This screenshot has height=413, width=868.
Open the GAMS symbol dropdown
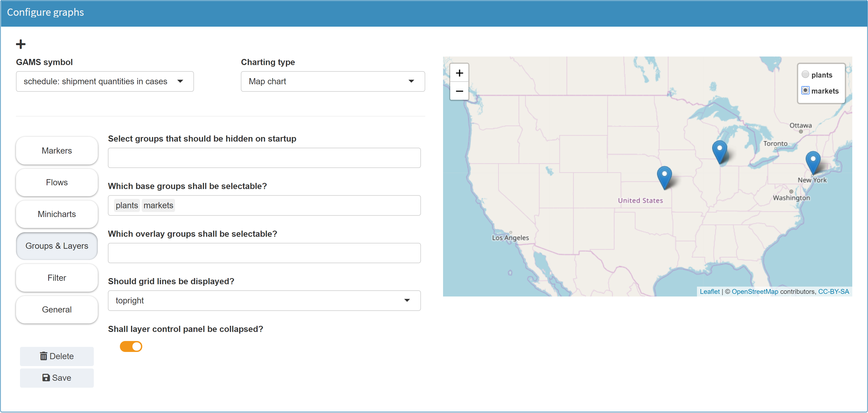click(104, 81)
